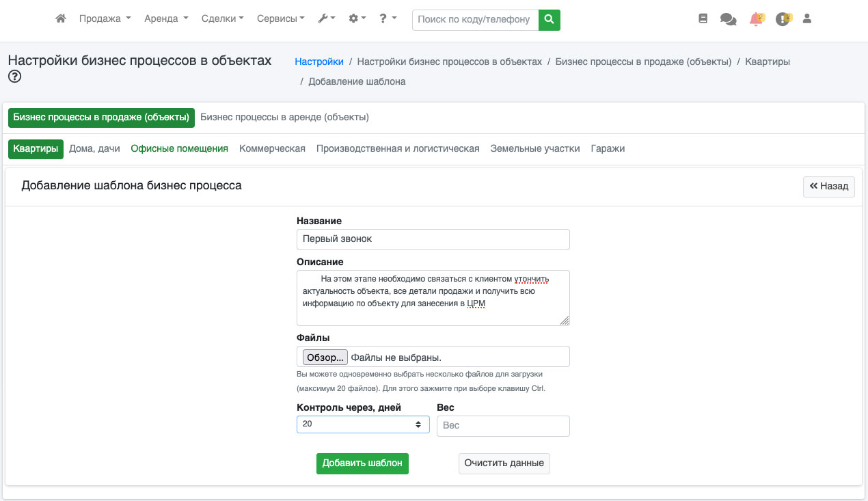Open the gear settings menu
This screenshot has width=868, height=501.
point(357,19)
